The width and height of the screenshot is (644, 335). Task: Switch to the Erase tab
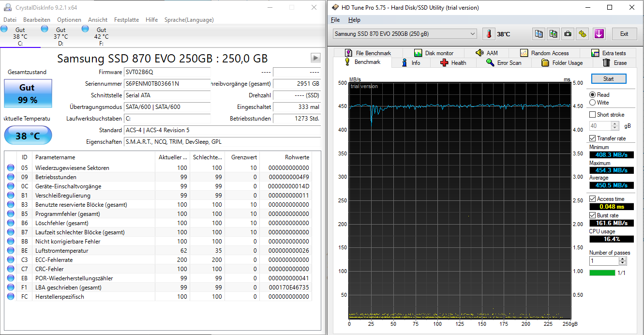tap(614, 63)
